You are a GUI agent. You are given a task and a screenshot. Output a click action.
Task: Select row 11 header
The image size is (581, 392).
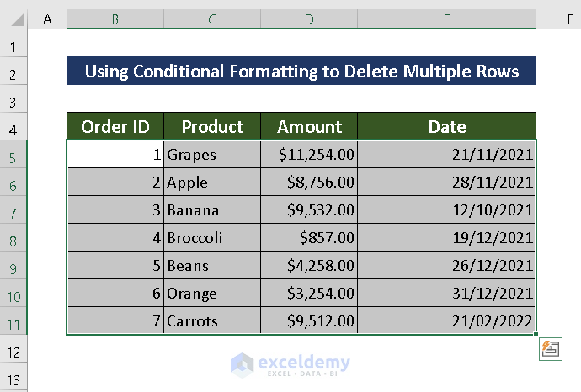click(14, 321)
